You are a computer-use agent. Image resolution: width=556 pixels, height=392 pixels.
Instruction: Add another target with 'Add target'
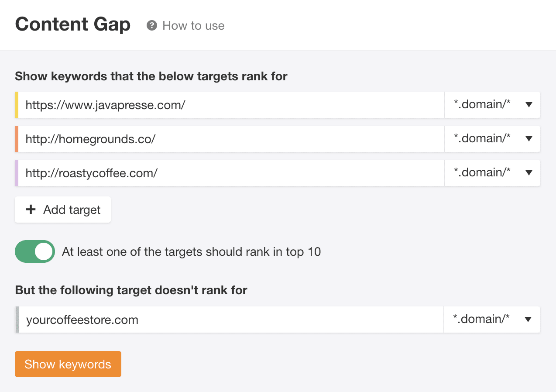pyautogui.click(x=62, y=210)
